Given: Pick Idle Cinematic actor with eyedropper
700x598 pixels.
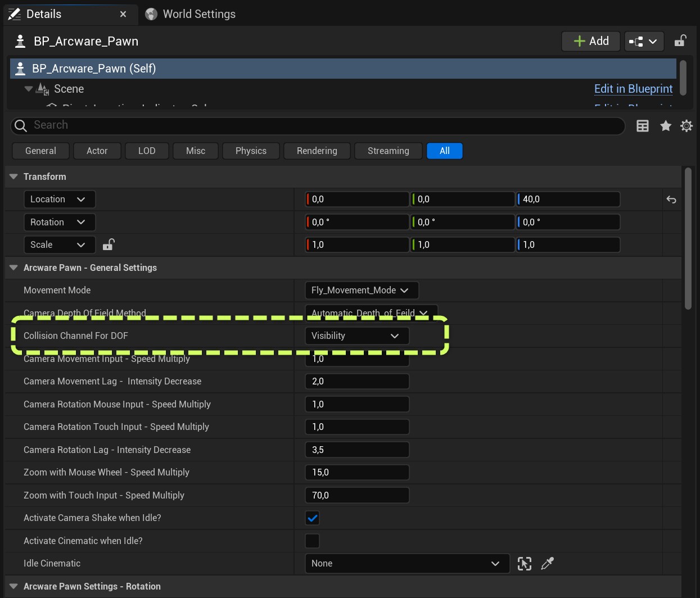Looking at the screenshot, I should coord(547,564).
